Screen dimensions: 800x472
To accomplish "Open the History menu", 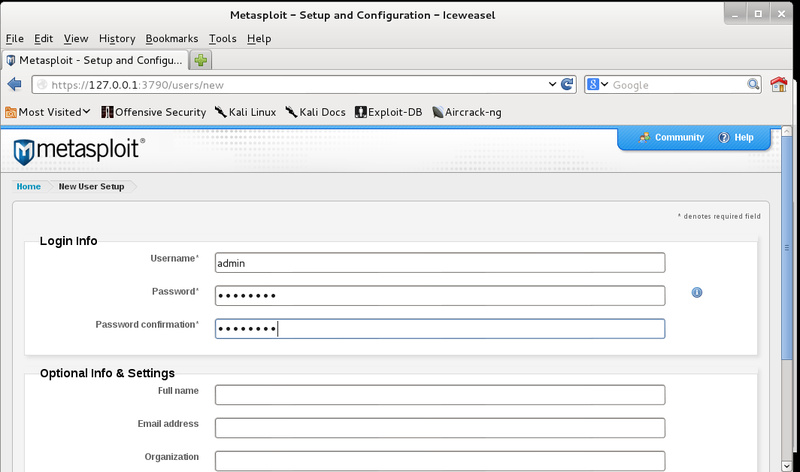I will pos(117,39).
